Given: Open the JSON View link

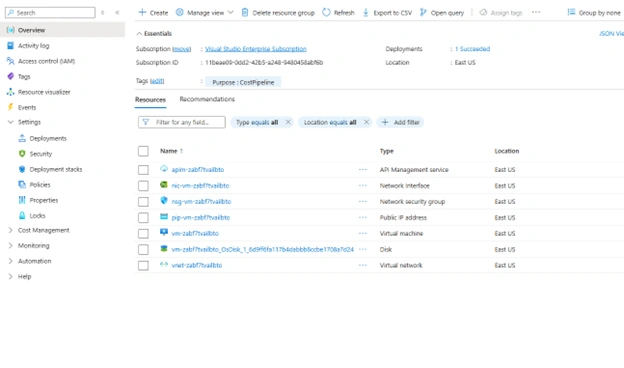Looking at the screenshot, I should (611, 33).
